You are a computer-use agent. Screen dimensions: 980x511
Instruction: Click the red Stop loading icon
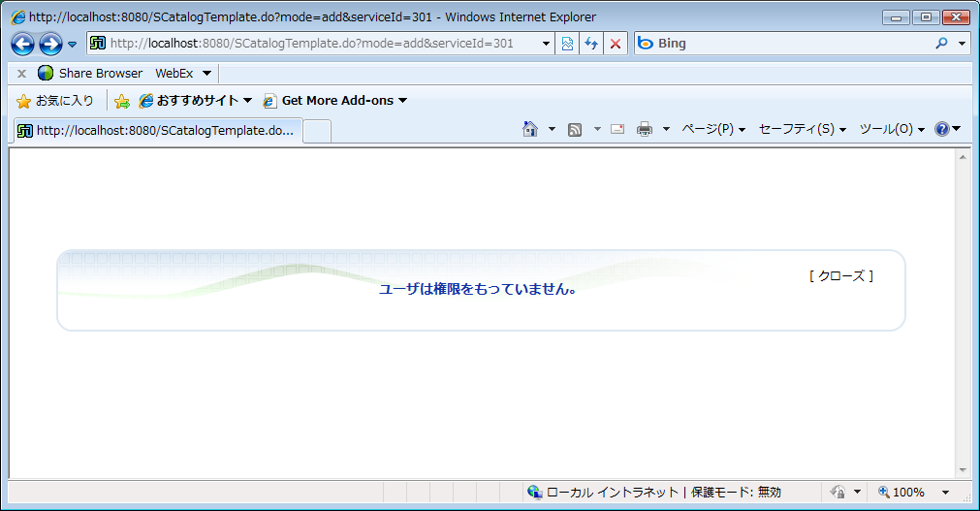click(x=616, y=44)
